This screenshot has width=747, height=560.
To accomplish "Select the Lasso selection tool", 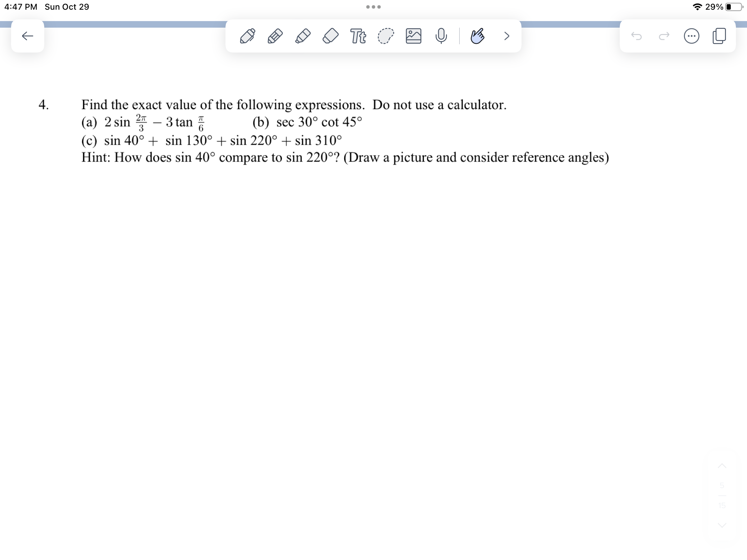I will (385, 36).
